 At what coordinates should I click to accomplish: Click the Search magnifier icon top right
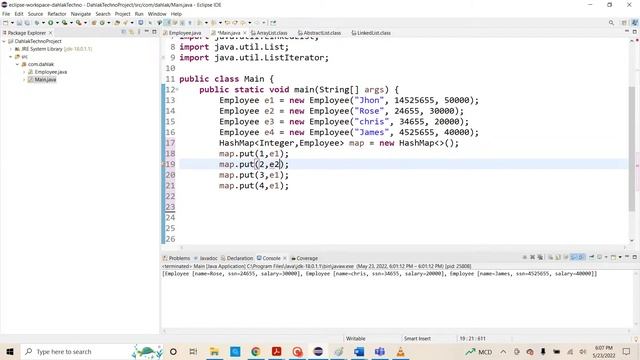click(x=611, y=23)
